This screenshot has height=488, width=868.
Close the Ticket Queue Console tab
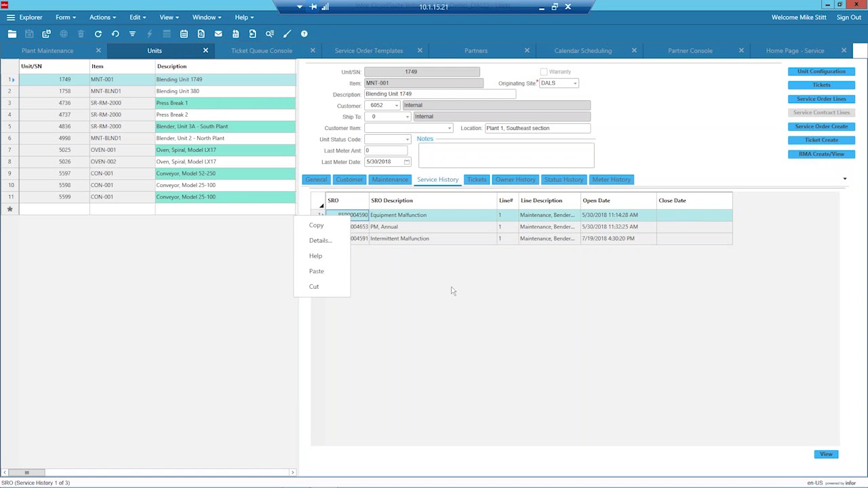[313, 51]
